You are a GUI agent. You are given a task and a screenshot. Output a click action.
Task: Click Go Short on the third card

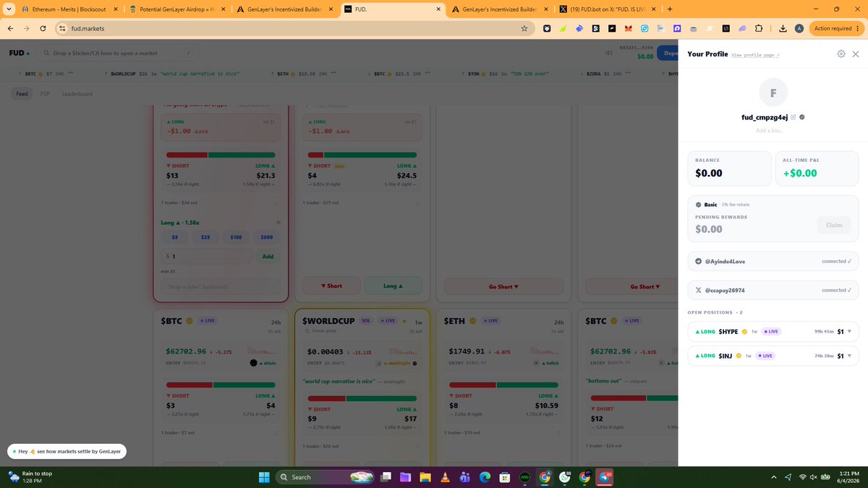coord(503,287)
